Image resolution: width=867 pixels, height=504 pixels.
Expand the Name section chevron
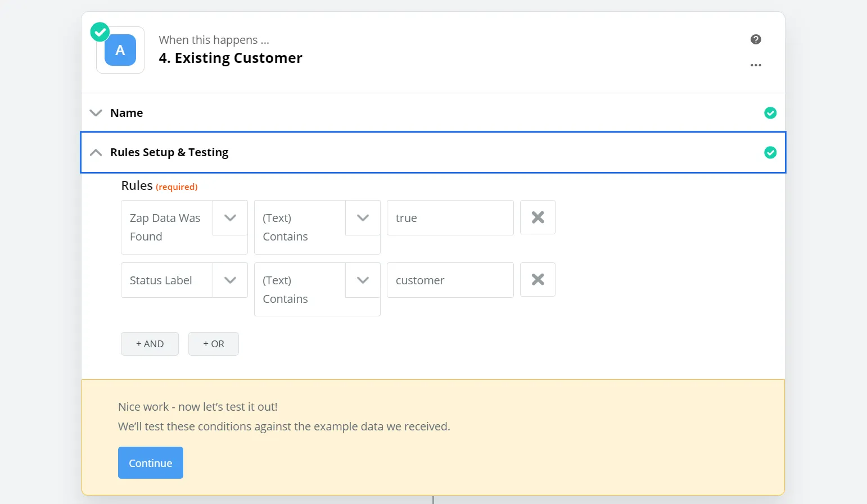click(96, 113)
